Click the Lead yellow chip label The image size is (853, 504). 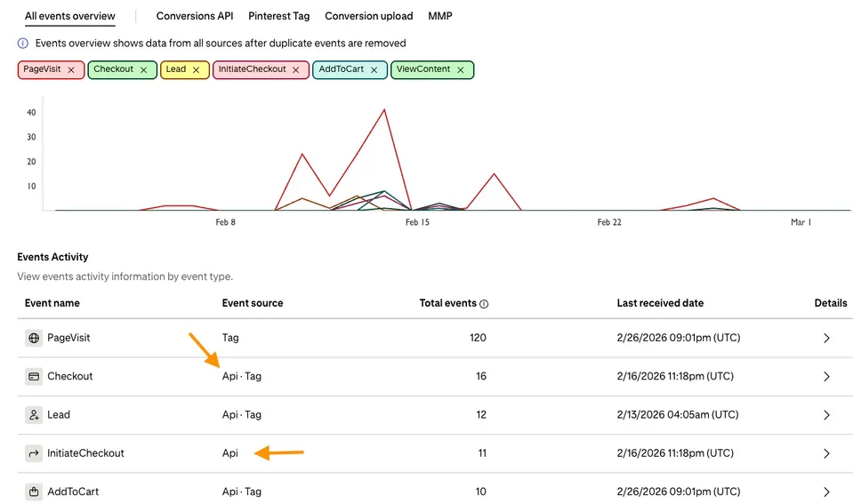[x=176, y=69]
